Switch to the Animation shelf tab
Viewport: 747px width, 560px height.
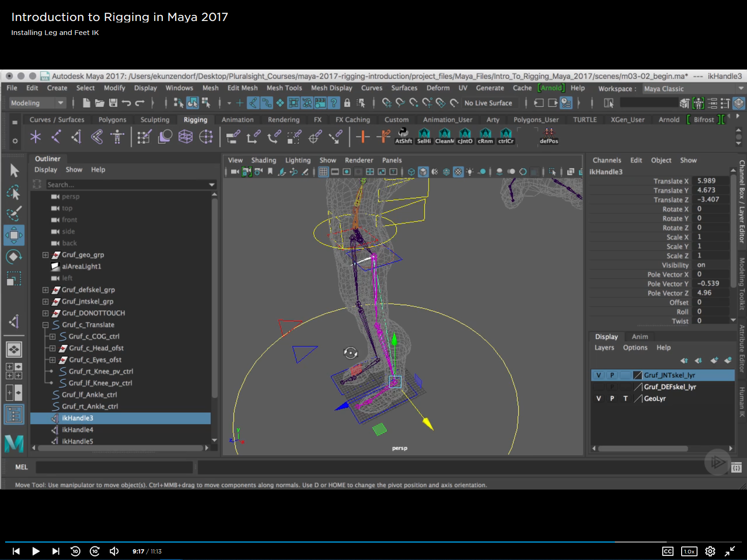click(237, 120)
